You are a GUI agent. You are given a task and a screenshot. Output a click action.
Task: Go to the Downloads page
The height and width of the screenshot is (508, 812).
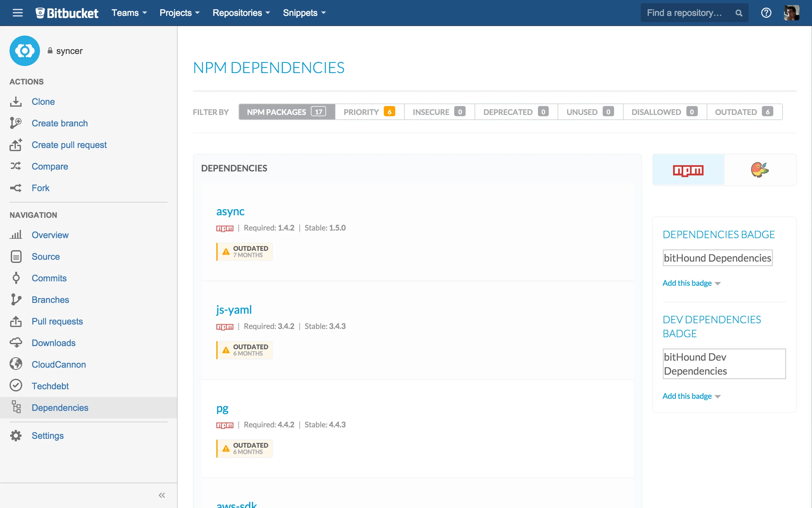(54, 343)
